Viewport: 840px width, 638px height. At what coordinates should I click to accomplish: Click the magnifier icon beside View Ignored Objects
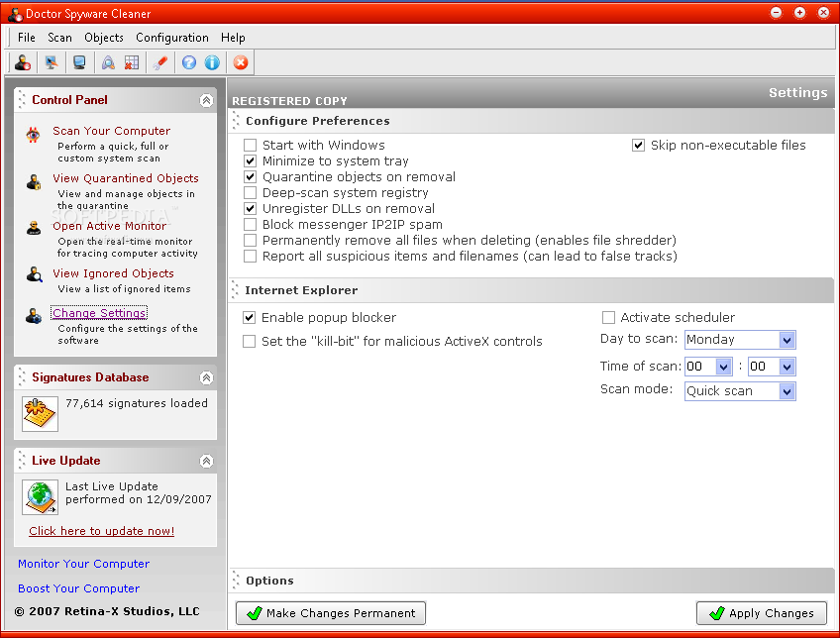(x=35, y=274)
